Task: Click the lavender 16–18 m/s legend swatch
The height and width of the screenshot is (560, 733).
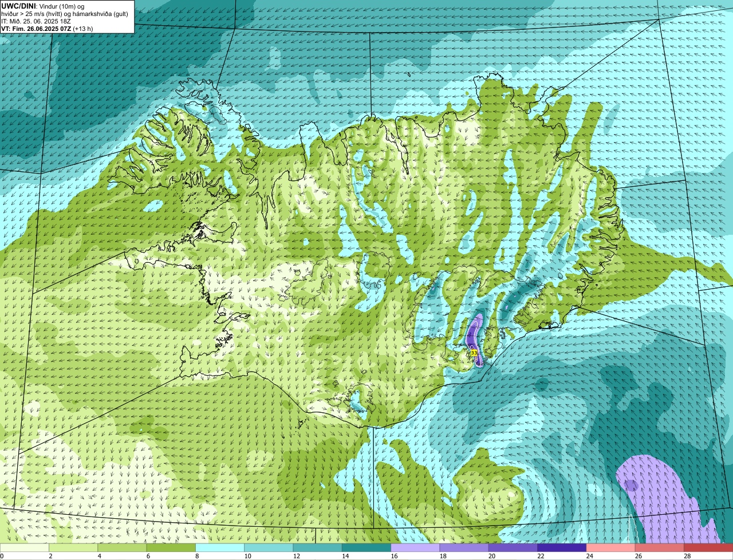Action: click(x=415, y=547)
